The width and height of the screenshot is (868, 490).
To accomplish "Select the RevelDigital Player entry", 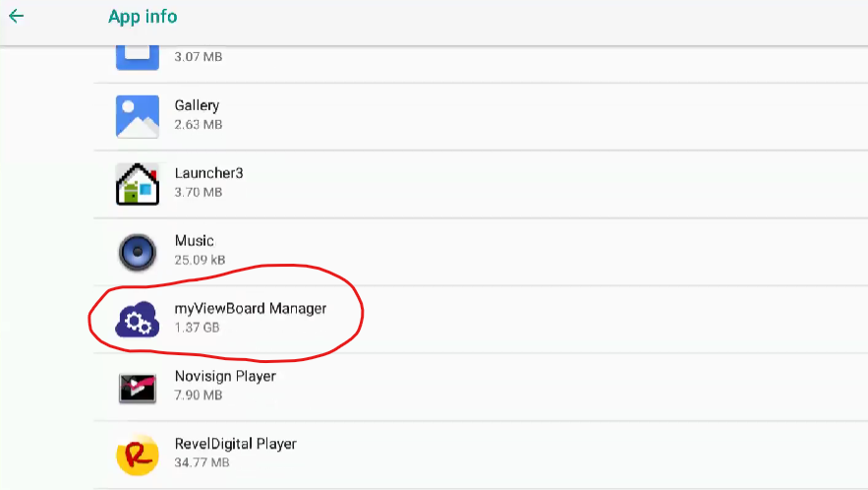I will click(x=236, y=444).
